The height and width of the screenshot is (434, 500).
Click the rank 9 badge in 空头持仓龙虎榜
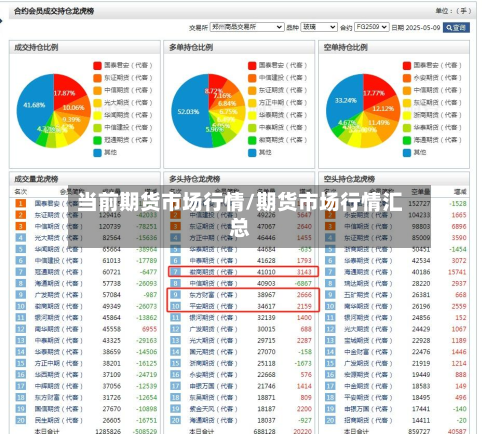point(330,295)
